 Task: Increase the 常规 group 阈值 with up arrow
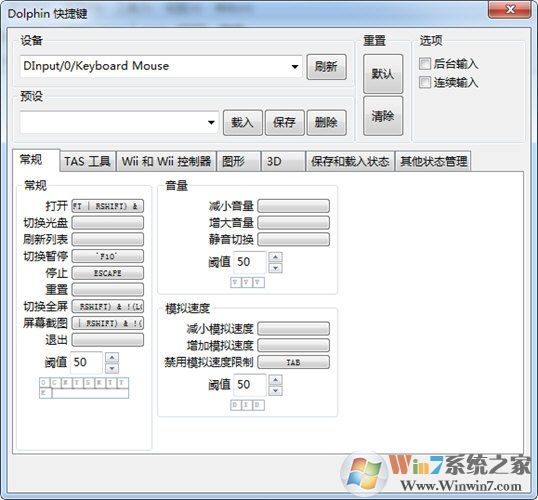pyautogui.click(x=112, y=358)
